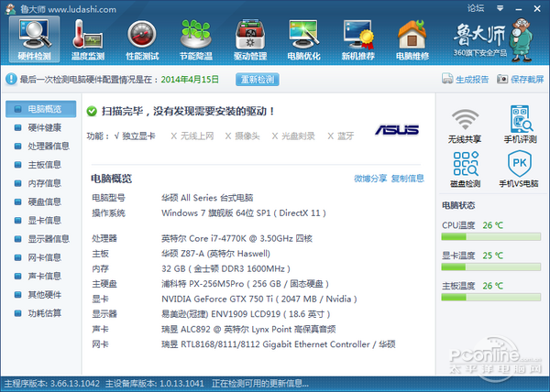Click the PX-256M5Pro hard disk text
This screenshot has width=550, height=392.
point(245,284)
